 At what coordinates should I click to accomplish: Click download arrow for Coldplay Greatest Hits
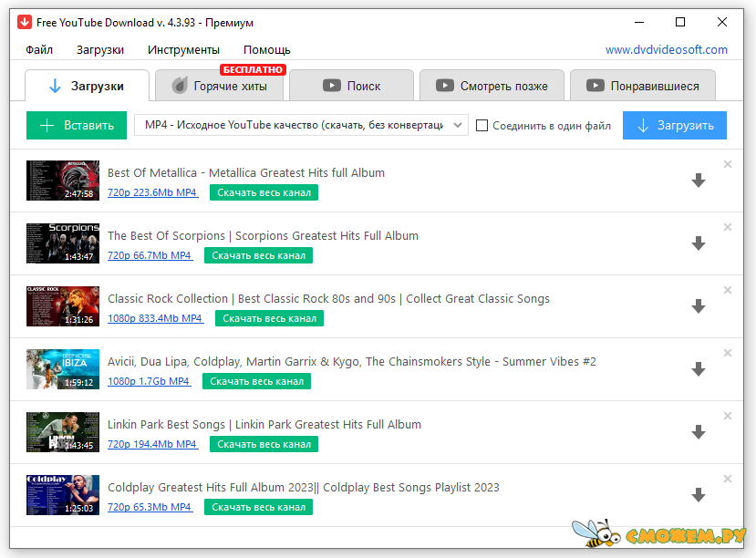click(x=699, y=495)
